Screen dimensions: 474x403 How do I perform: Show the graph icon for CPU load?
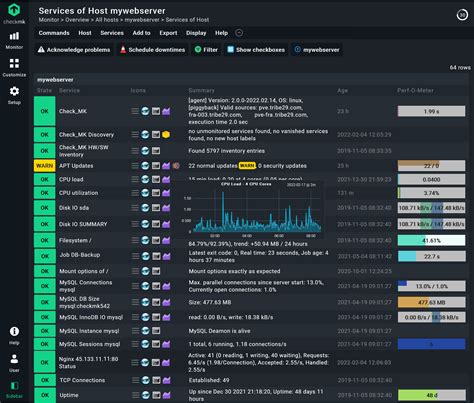[166, 179]
